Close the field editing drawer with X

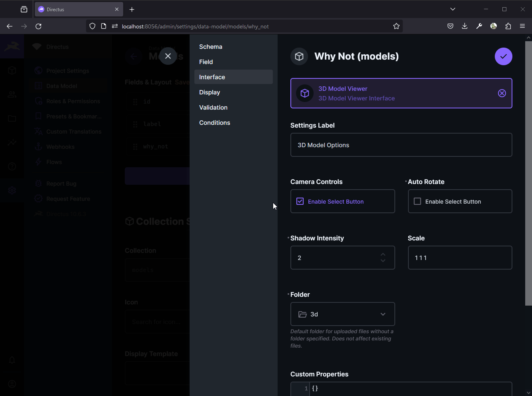(x=168, y=56)
